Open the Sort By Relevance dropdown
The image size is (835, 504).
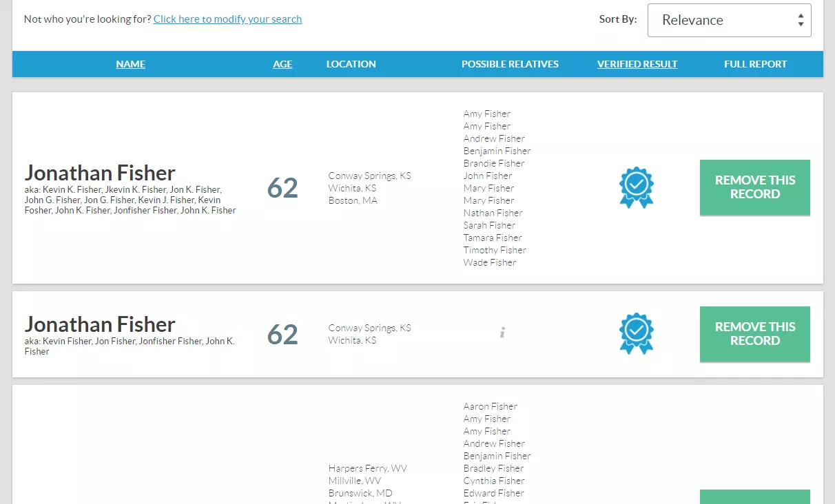tap(729, 20)
